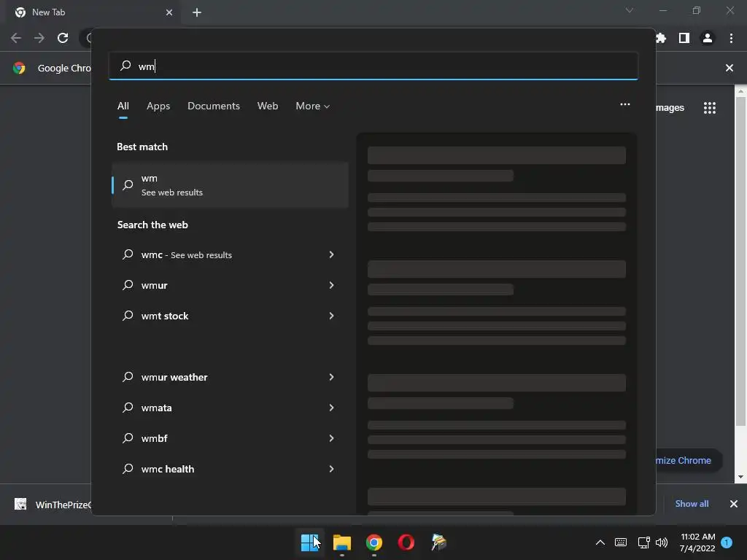This screenshot has width=747, height=560.
Task: Open network status tray icon
Action: tap(643, 542)
